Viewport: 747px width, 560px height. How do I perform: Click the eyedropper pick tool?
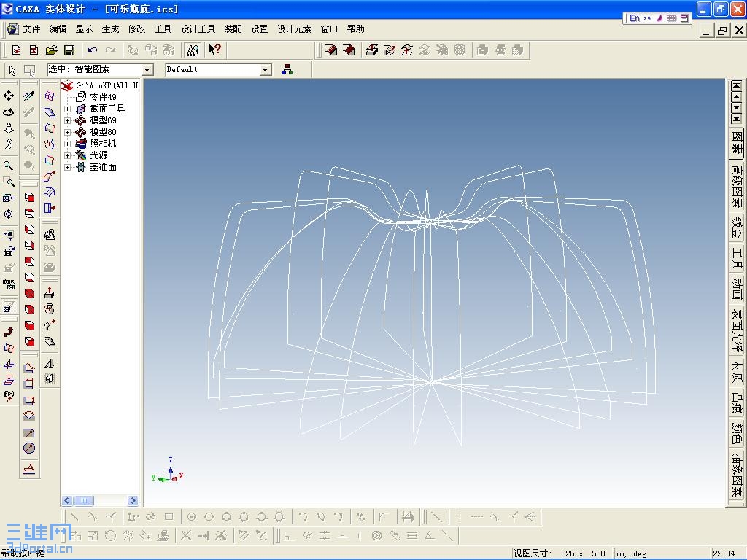(29, 96)
